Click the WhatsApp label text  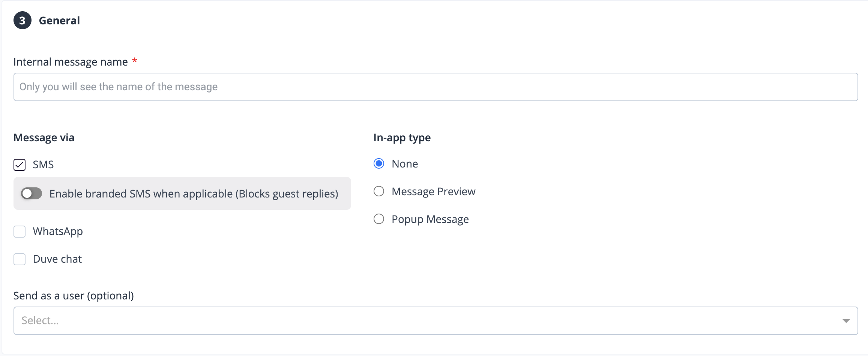58,232
